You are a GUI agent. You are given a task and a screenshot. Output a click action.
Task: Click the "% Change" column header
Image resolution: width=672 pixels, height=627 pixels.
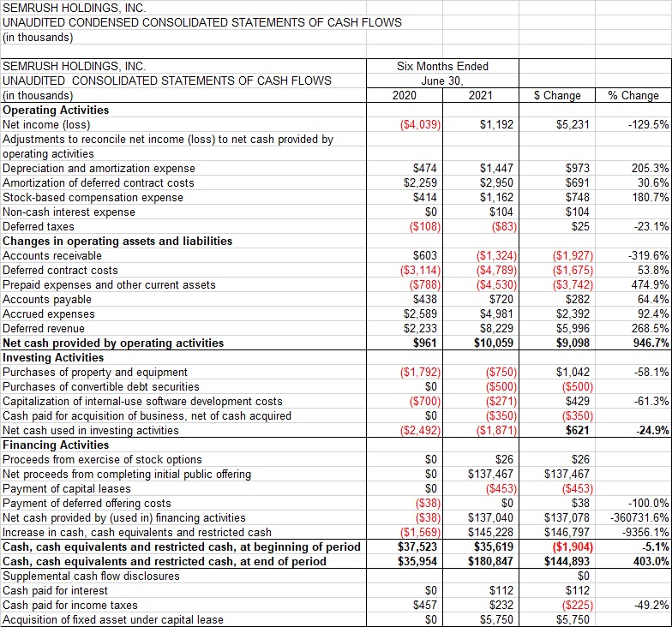[x=633, y=96]
